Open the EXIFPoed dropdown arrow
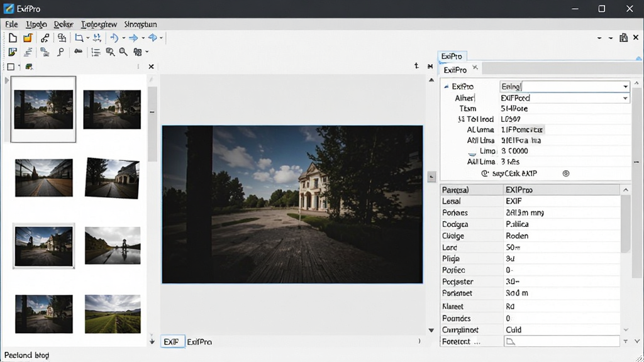 (x=625, y=98)
